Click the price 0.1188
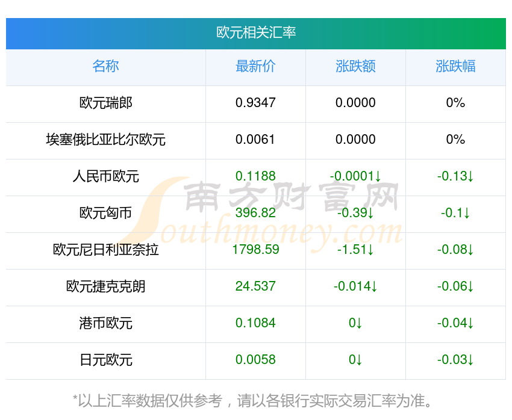The image size is (512, 420). click(x=255, y=176)
